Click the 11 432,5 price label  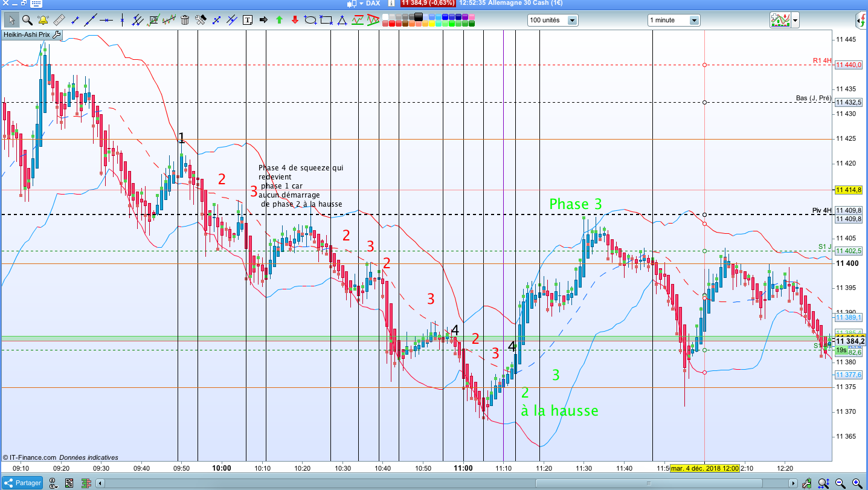(849, 102)
